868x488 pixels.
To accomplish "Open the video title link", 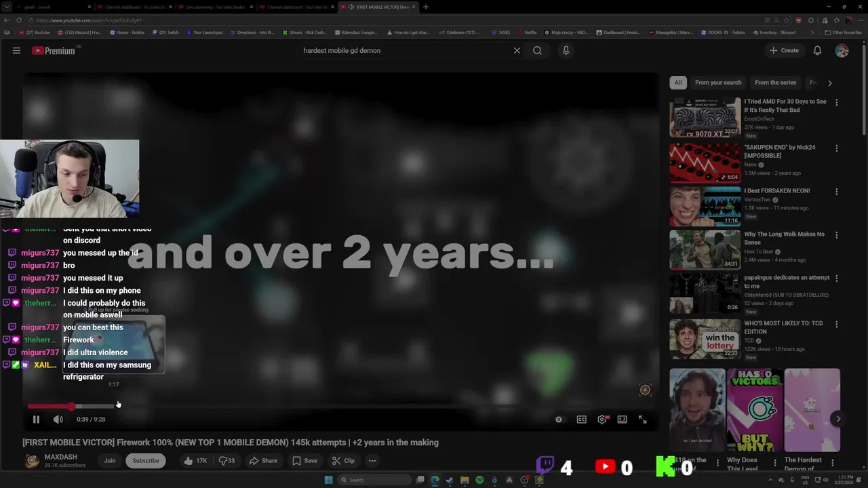I will pyautogui.click(x=231, y=443).
